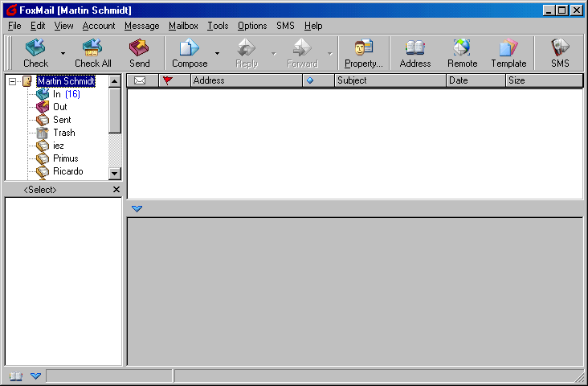Click the Send toolbar icon
The width and height of the screenshot is (588, 386).
[x=139, y=47]
